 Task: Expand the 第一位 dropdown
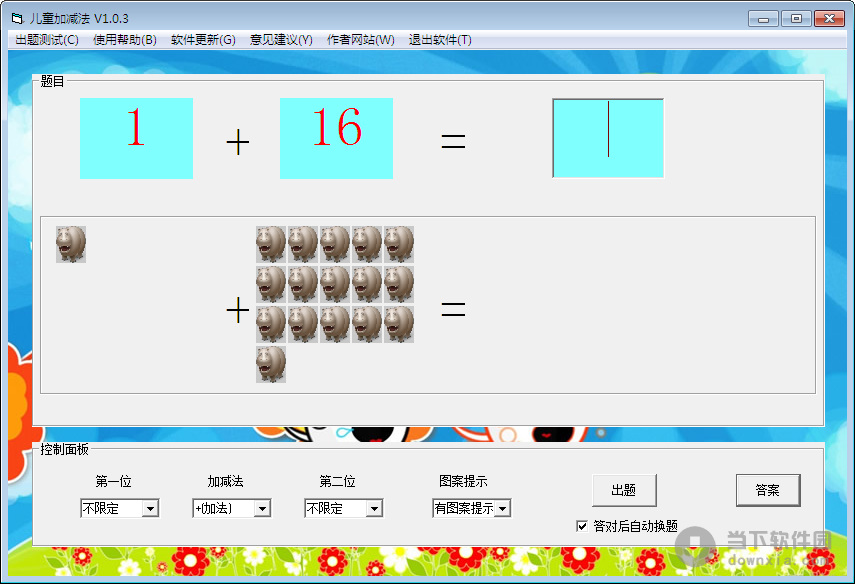(150, 508)
